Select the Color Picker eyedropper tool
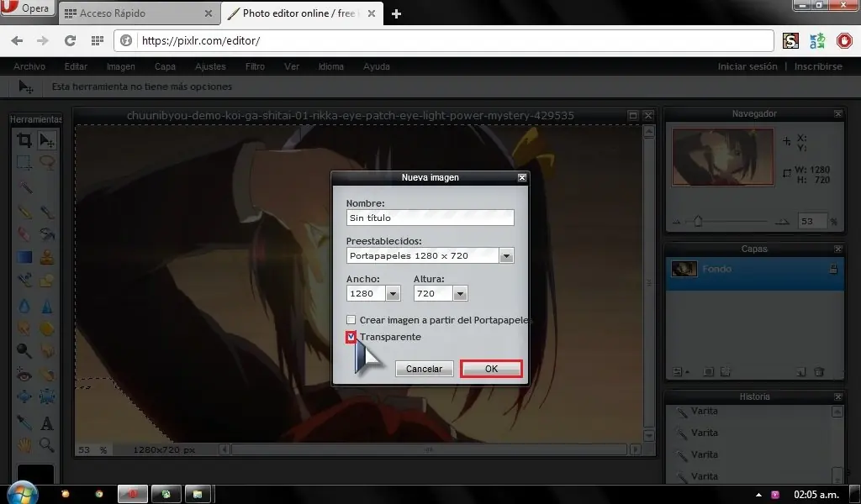The width and height of the screenshot is (861, 504). [x=24, y=423]
